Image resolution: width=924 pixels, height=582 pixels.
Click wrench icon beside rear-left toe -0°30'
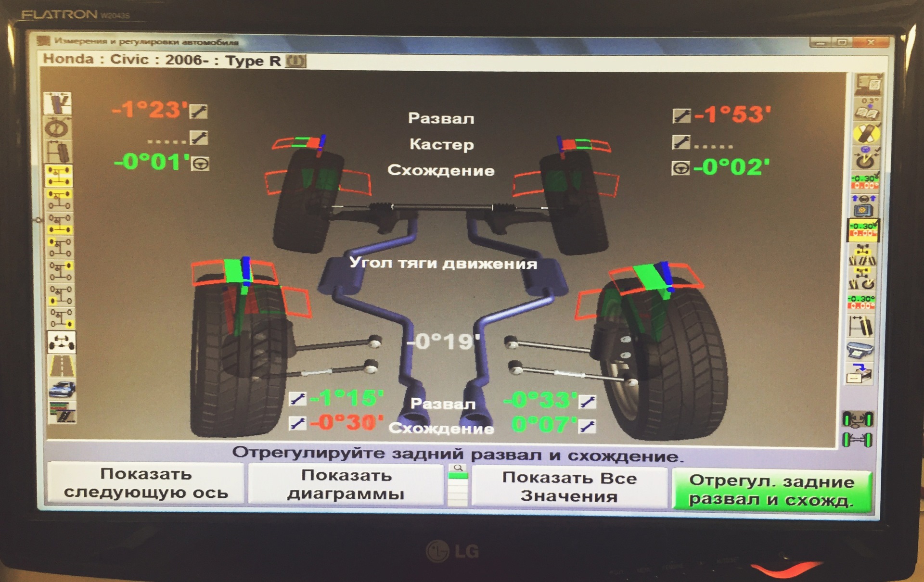[297, 423]
